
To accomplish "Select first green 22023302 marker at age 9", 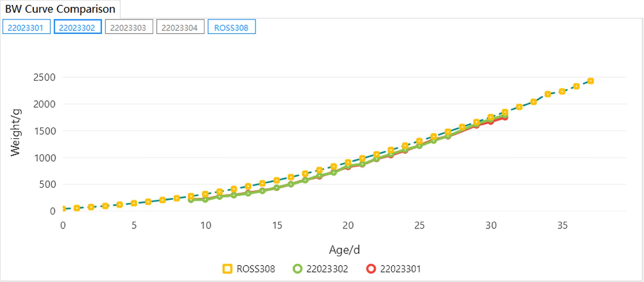I will click(191, 200).
